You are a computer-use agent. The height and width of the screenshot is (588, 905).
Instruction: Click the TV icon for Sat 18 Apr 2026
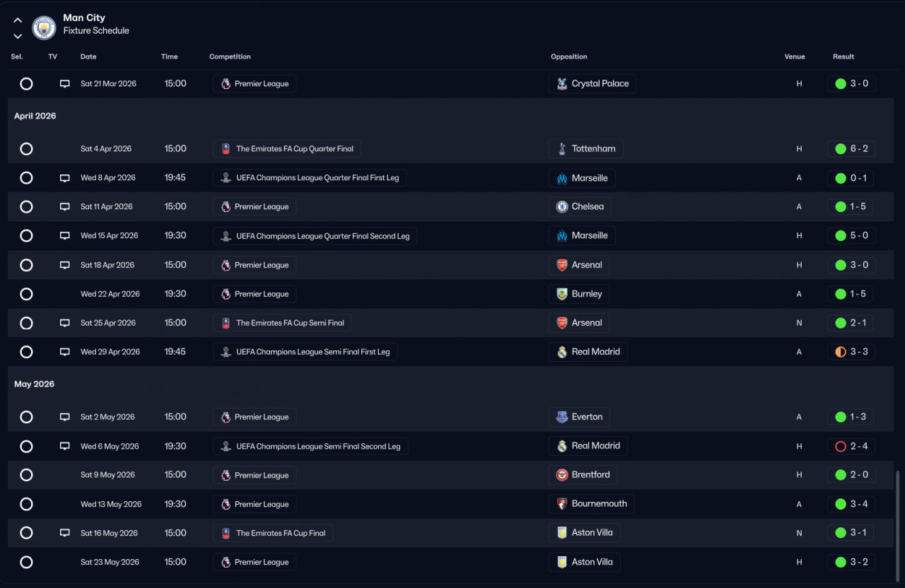[65, 265]
